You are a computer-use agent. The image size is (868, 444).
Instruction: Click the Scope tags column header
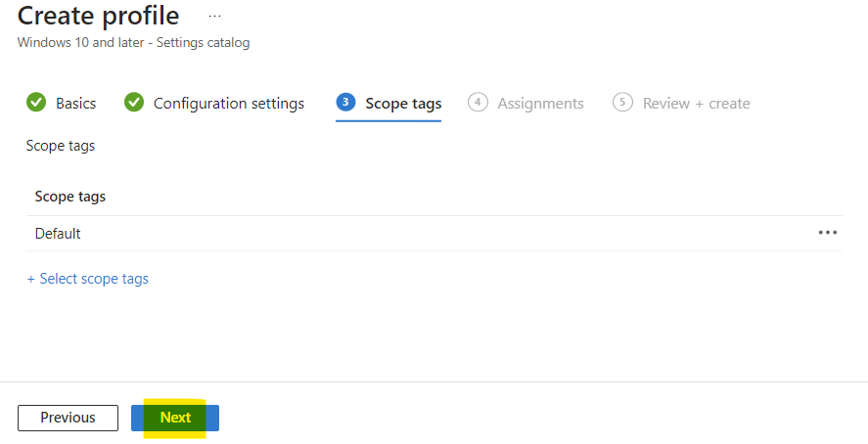tap(69, 197)
